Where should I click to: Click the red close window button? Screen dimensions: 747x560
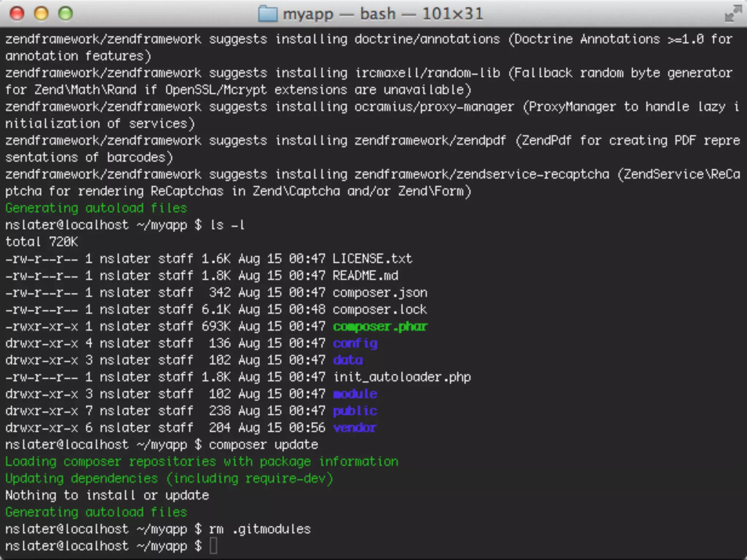(x=17, y=14)
